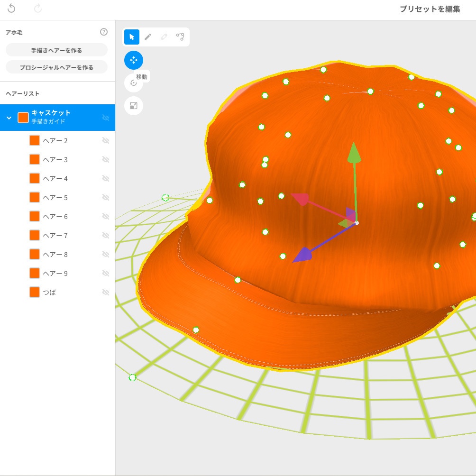The image size is (476, 476).
Task: Open the アホ毛 help question icon
Action: click(x=104, y=32)
